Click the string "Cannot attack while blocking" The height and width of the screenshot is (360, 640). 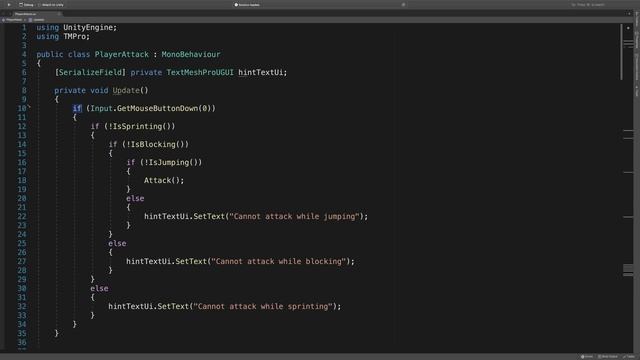[x=278, y=261]
